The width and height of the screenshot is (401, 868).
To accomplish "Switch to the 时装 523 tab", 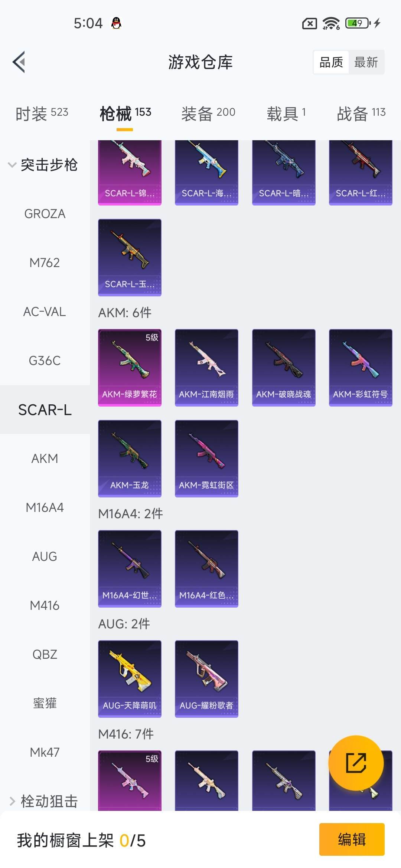I will 42,113.
